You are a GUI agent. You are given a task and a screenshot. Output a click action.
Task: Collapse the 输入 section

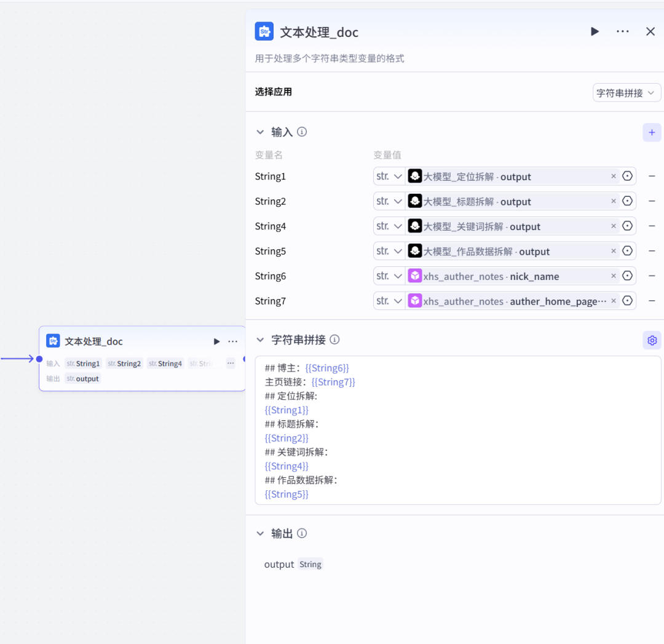tap(260, 132)
